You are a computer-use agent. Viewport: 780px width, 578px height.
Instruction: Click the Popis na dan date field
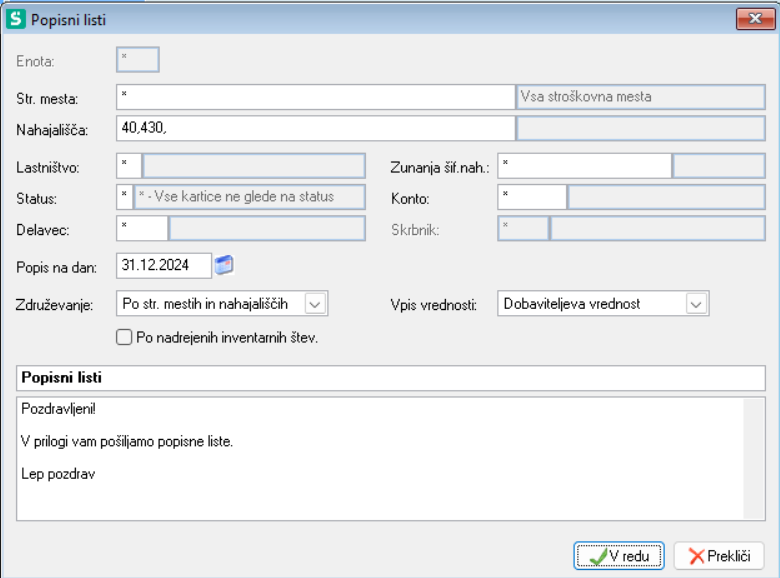(x=164, y=266)
